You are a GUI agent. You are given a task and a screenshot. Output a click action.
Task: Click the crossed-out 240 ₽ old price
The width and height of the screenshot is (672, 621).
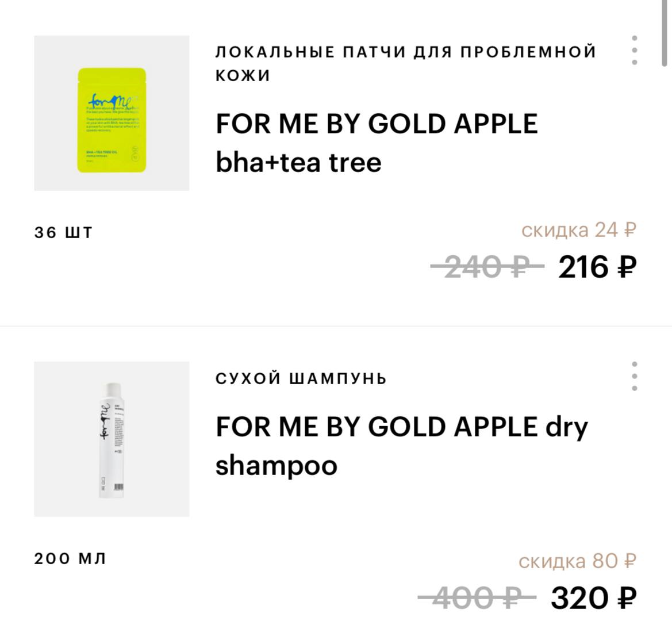(x=487, y=267)
